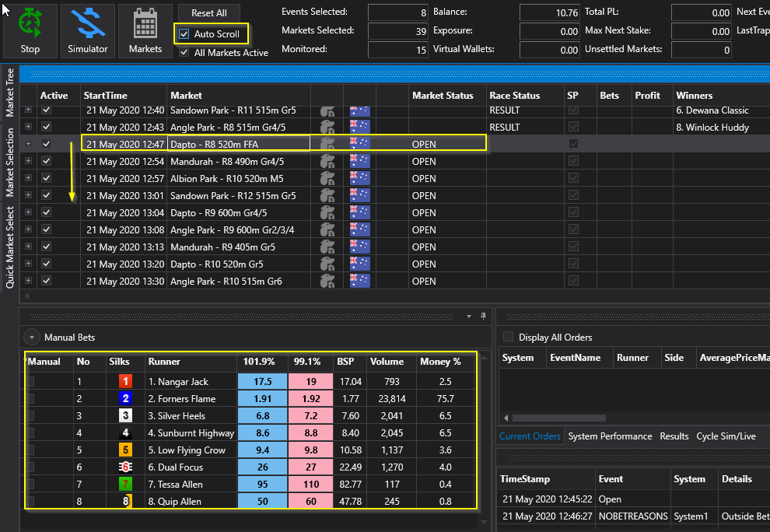Click the black silk 4 for Sunburnt Highway
Screen dimensions: 770x532
click(x=126, y=432)
